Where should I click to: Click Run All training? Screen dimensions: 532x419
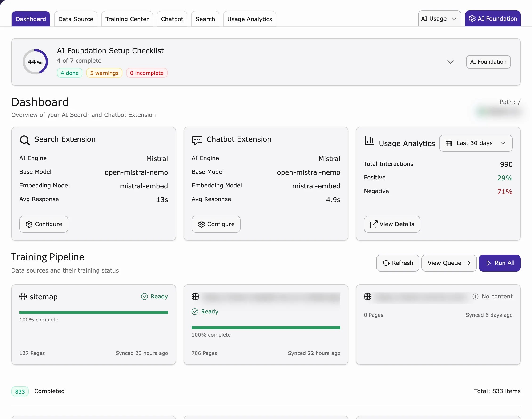pyautogui.click(x=499, y=263)
